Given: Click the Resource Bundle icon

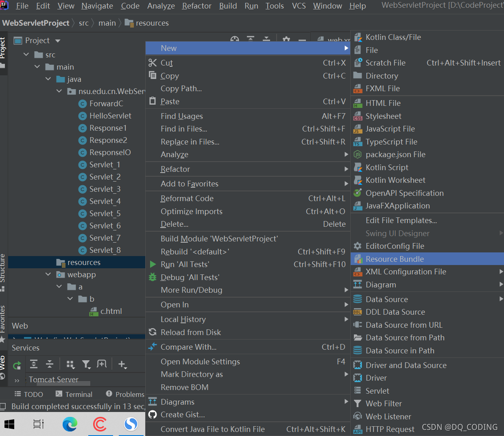Looking at the screenshot, I should pos(358,259).
